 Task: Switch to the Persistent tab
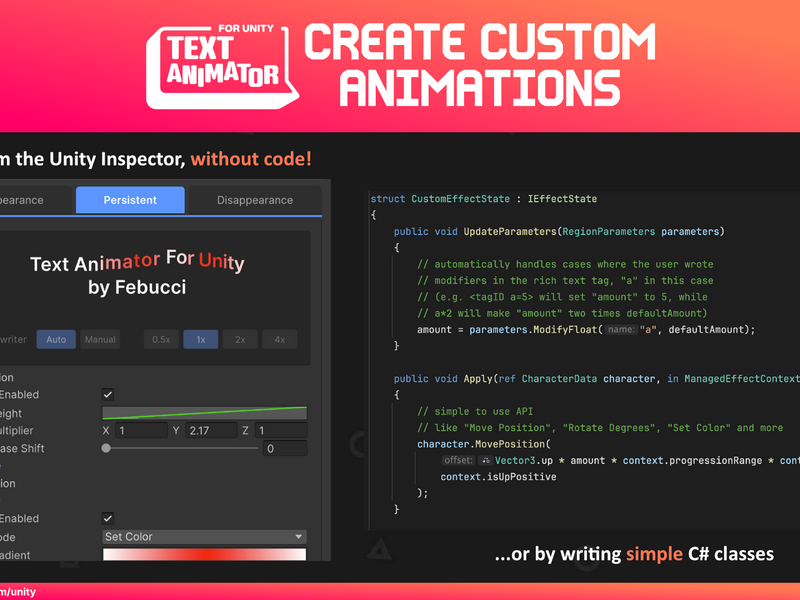tap(130, 200)
